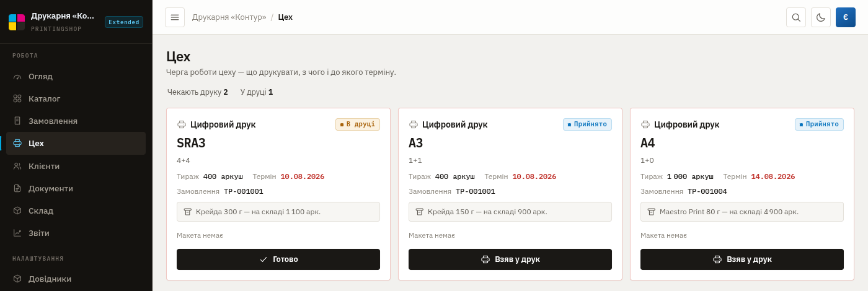This screenshot has width=868, height=291.
Task: Click the Extended plan badge
Action: click(x=124, y=22)
